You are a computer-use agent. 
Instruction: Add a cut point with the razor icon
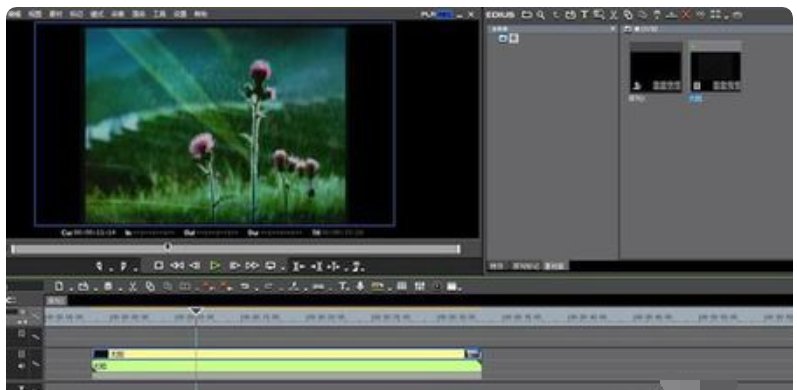(294, 287)
